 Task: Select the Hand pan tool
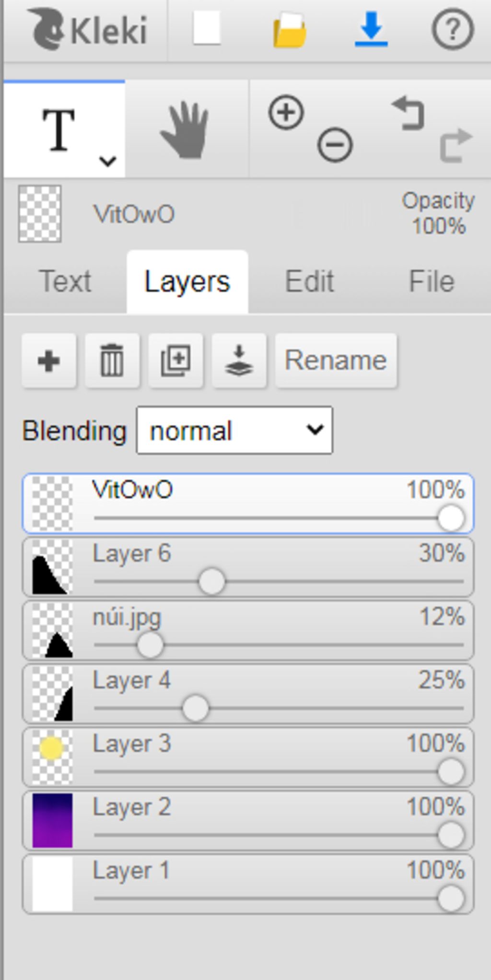coord(186,130)
